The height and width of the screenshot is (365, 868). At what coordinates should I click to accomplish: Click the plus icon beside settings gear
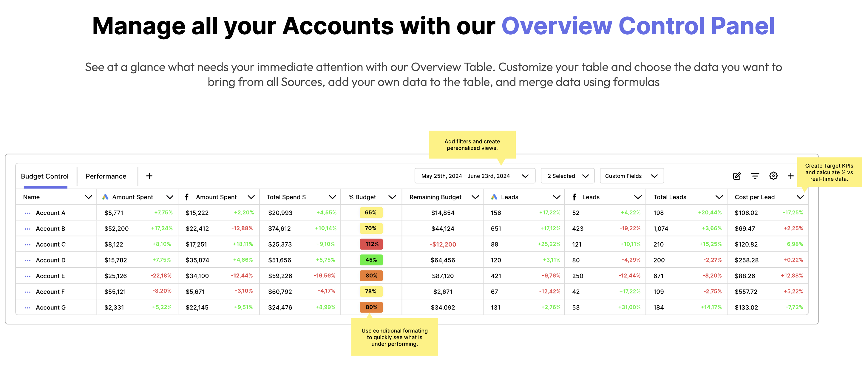point(790,176)
